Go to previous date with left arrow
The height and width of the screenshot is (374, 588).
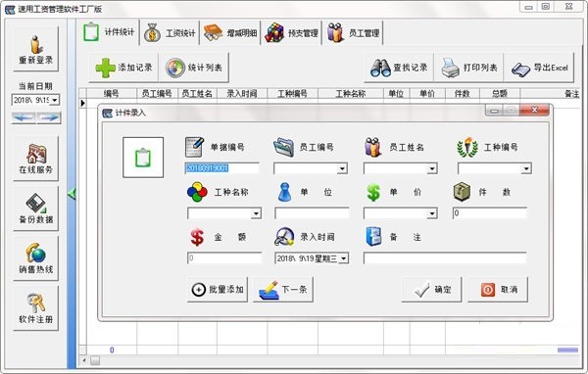24,117
